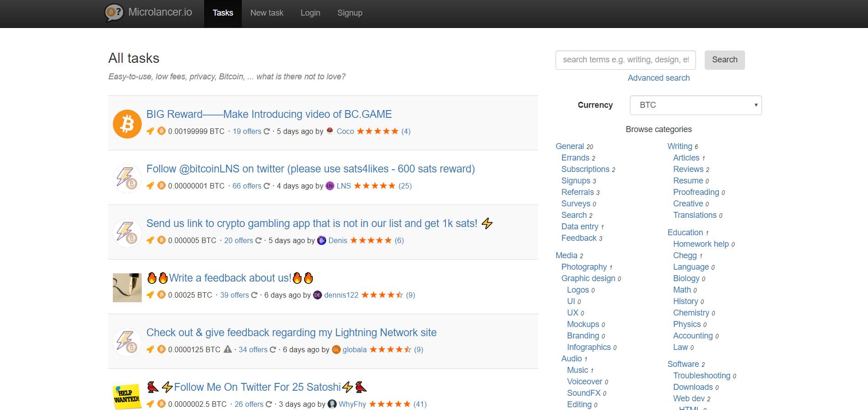Click dennis122's avatar icon
Image resolution: width=868 pixels, height=410 pixels.
pyautogui.click(x=317, y=295)
